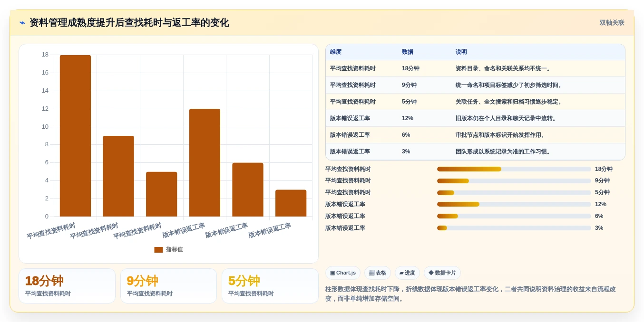
Task: Click y-axis label 10
Action: click(x=45, y=127)
